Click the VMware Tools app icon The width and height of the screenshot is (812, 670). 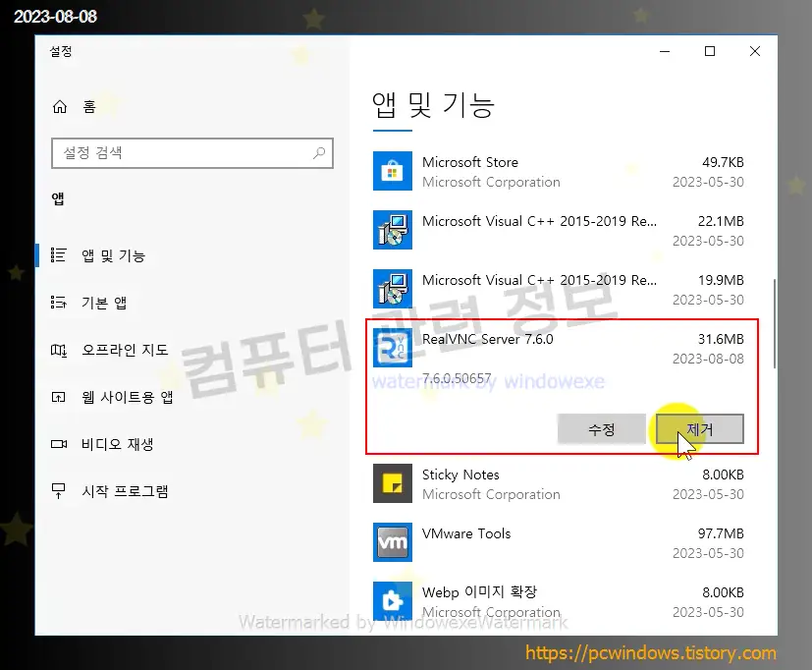(393, 542)
